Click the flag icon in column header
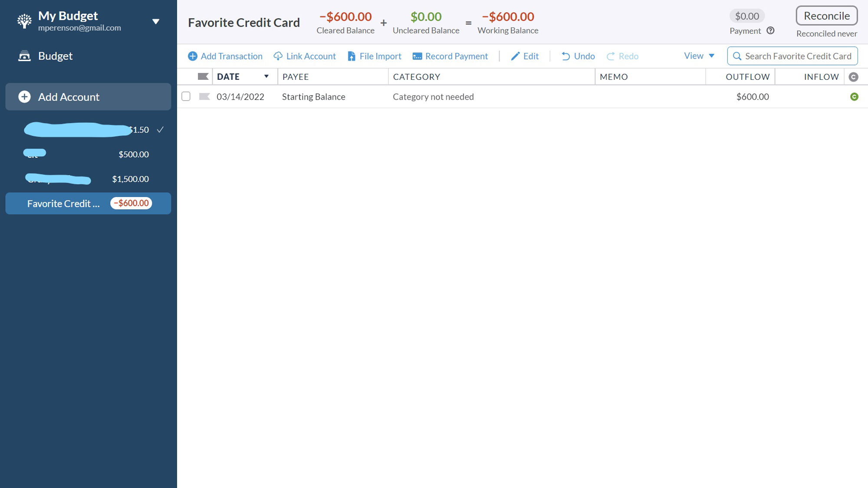This screenshot has width=868, height=488. point(203,77)
